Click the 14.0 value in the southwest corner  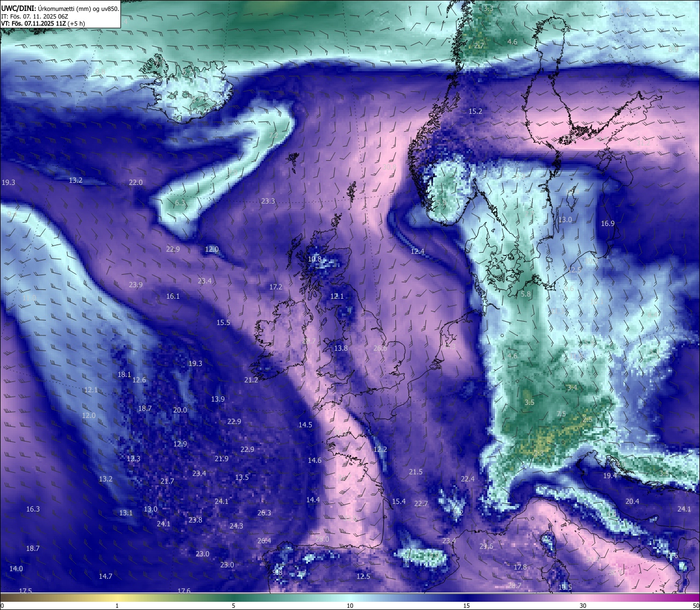pyautogui.click(x=16, y=568)
